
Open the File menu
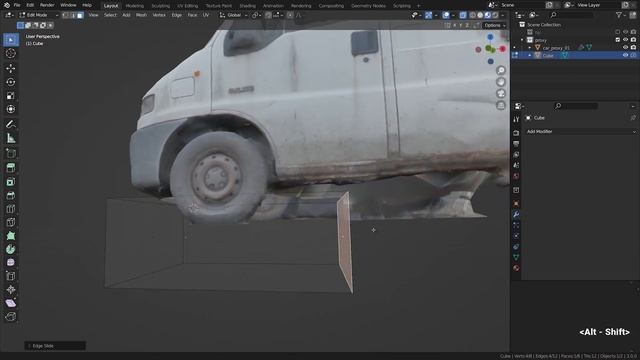(17, 5)
